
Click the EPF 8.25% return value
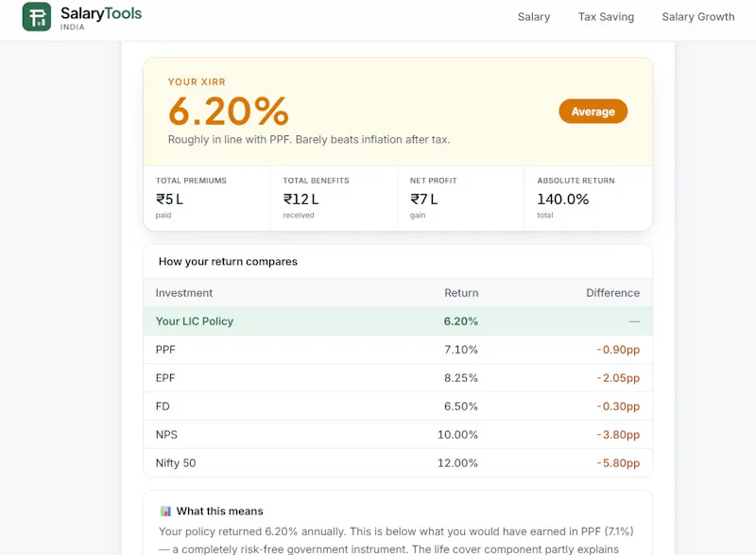tap(461, 378)
